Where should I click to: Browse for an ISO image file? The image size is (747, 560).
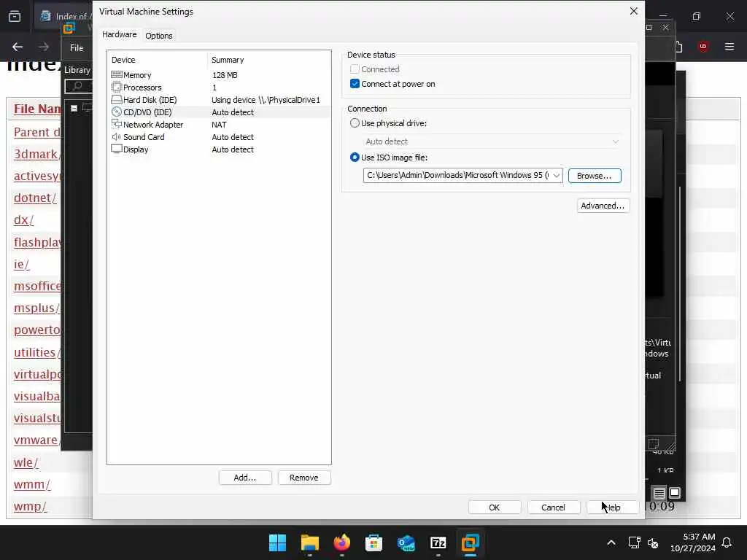(594, 176)
